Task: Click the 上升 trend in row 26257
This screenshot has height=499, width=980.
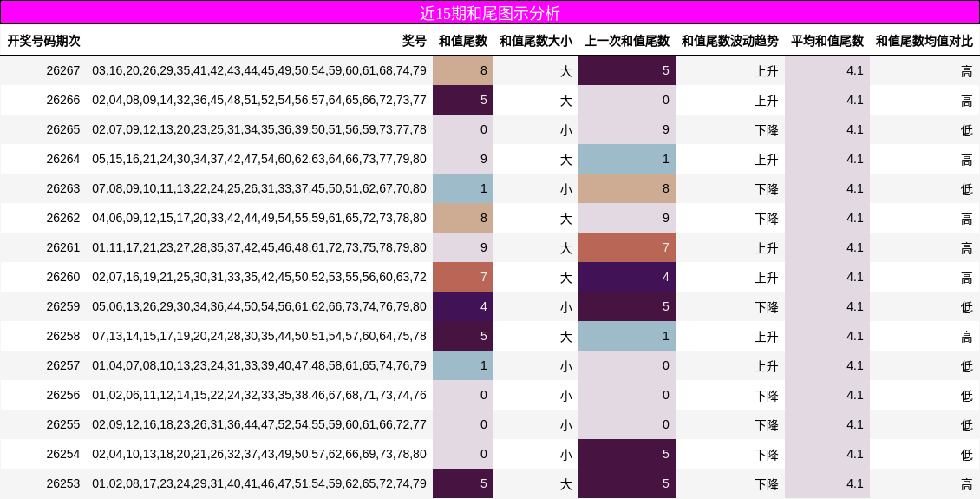Action: [767, 366]
